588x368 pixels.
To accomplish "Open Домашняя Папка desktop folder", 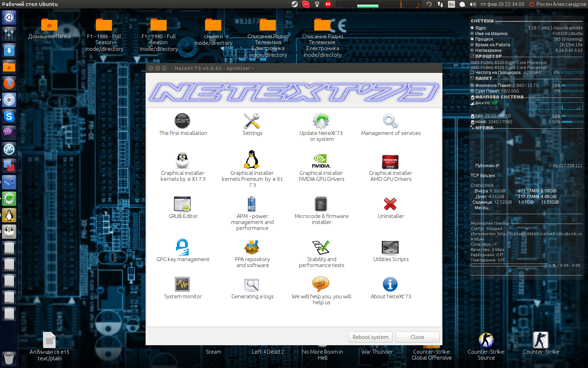I will coord(49,25).
